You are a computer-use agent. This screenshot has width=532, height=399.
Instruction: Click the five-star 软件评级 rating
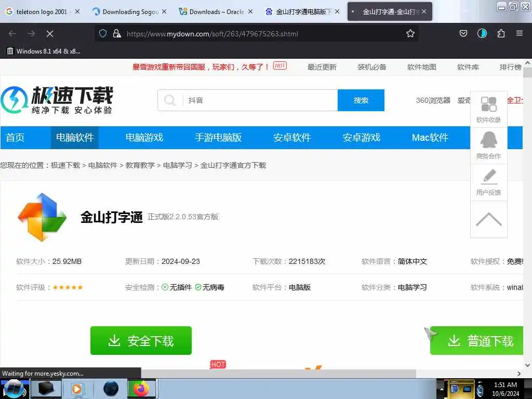coord(68,287)
